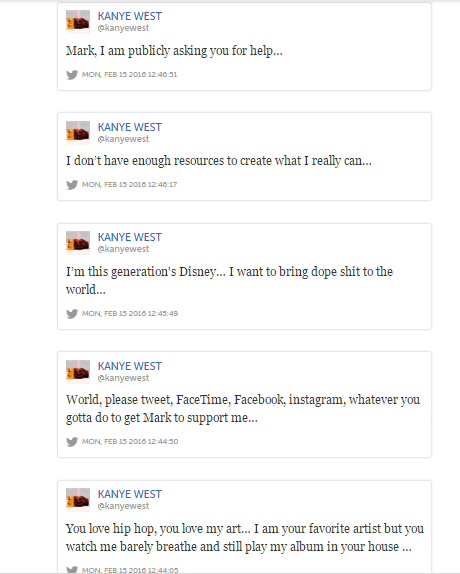The width and height of the screenshot is (460, 574).
Task: Click @kanyewest handle on 'World, please tweet' tweet
Action: [x=123, y=378]
